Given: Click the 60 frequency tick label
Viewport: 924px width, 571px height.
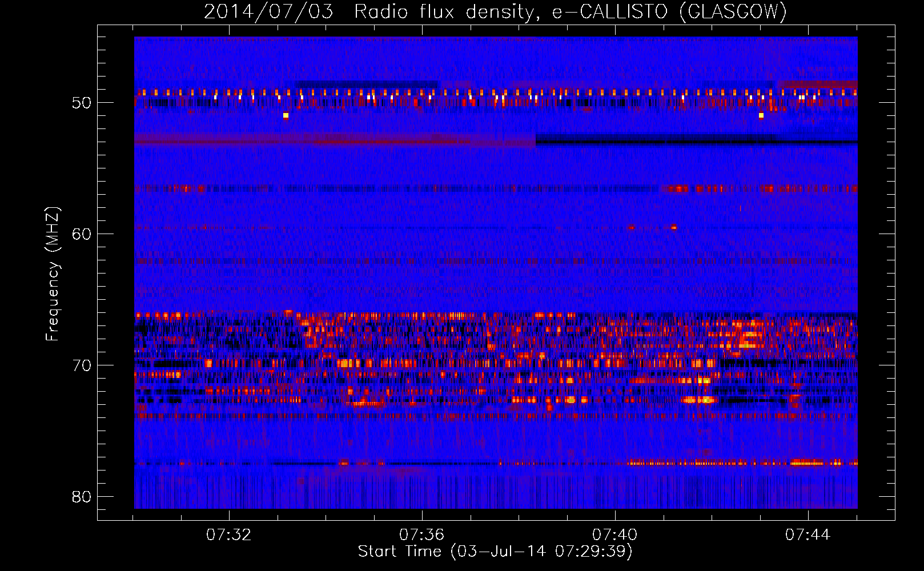Looking at the screenshot, I should point(82,234).
